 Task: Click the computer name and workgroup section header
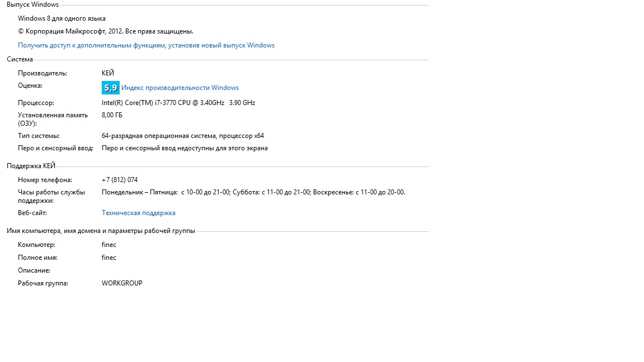pyautogui.click(x=101, y=231)
